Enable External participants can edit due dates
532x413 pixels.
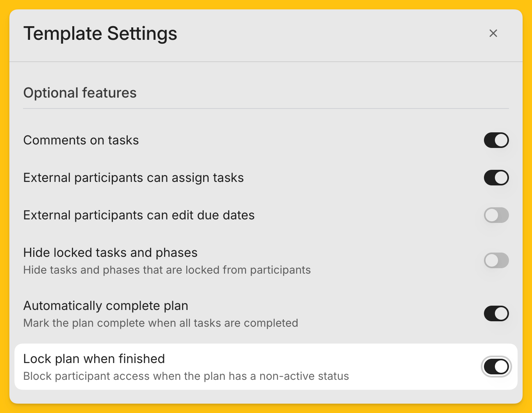coord(496,215)
